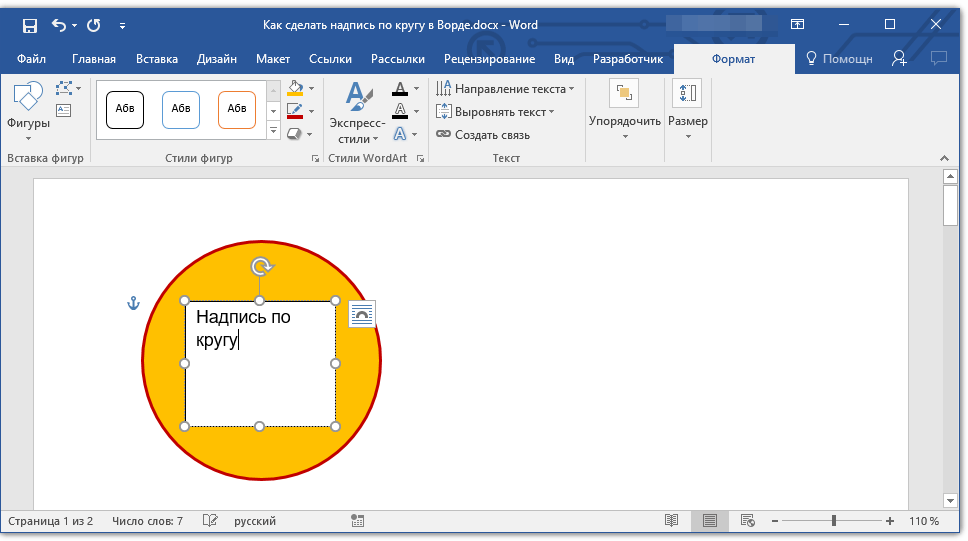Switch to the Рецензирование tab
Image resolution: width=968 pixels, height=541 pixels.
489,59
